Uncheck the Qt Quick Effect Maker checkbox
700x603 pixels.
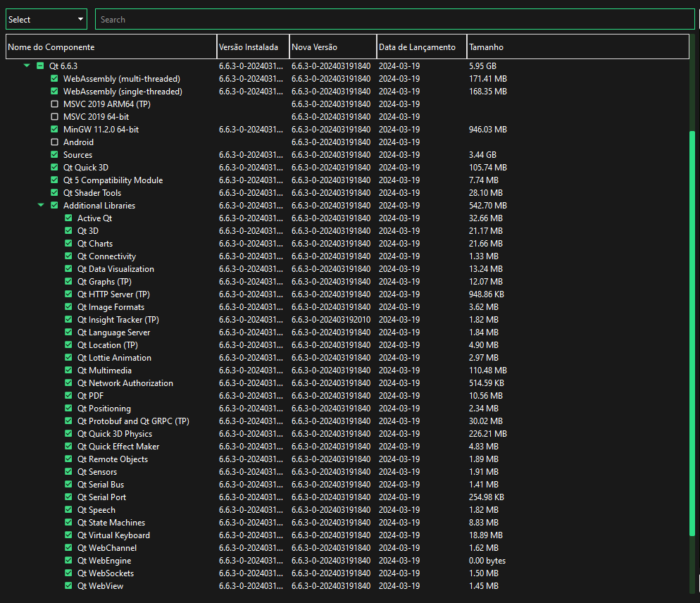[x=68, y=446]
